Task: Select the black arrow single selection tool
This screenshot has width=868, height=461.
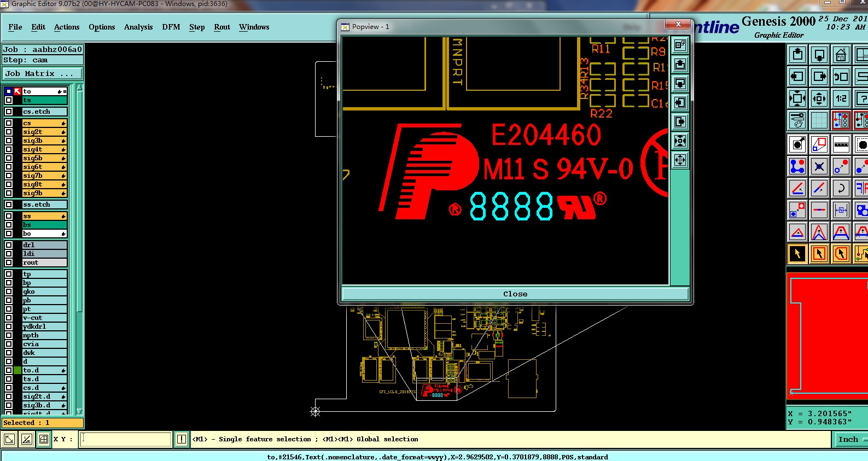Action: (x=797, y=254)
